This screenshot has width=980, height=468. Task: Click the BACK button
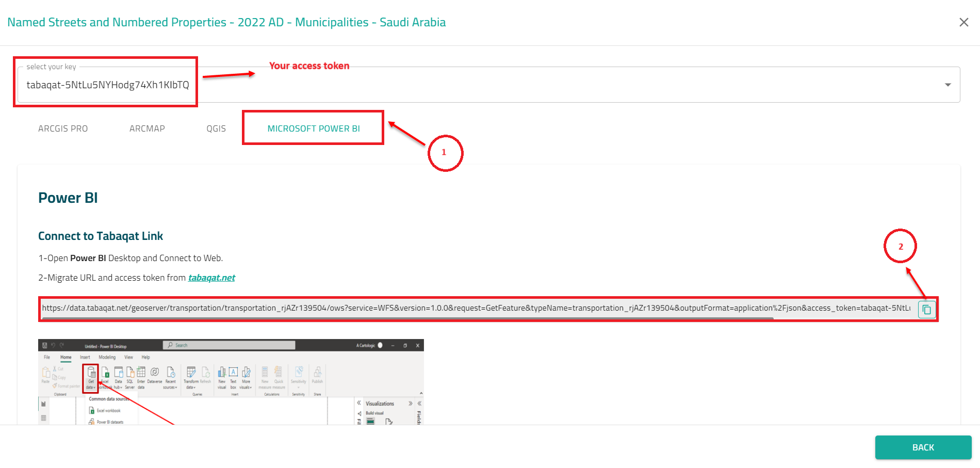click(x=923, y=447)
